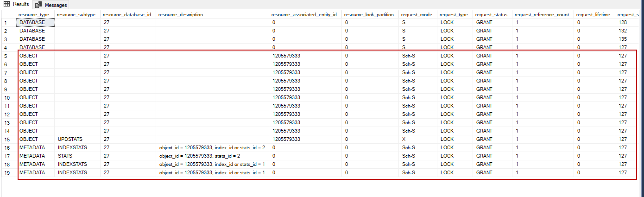Select row number 19 header
Viewport: 644px width, 197px height.
7,172
